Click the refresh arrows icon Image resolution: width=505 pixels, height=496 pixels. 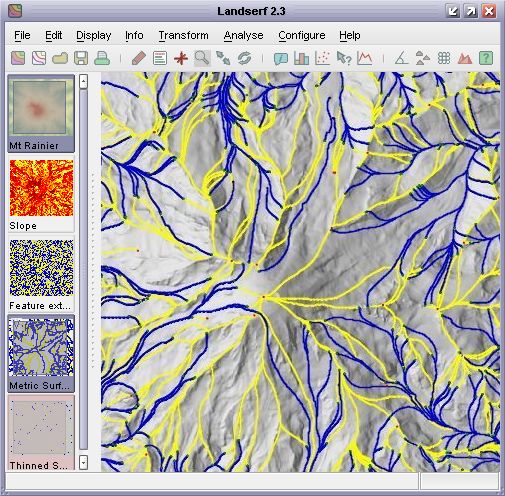click(244, 58)
